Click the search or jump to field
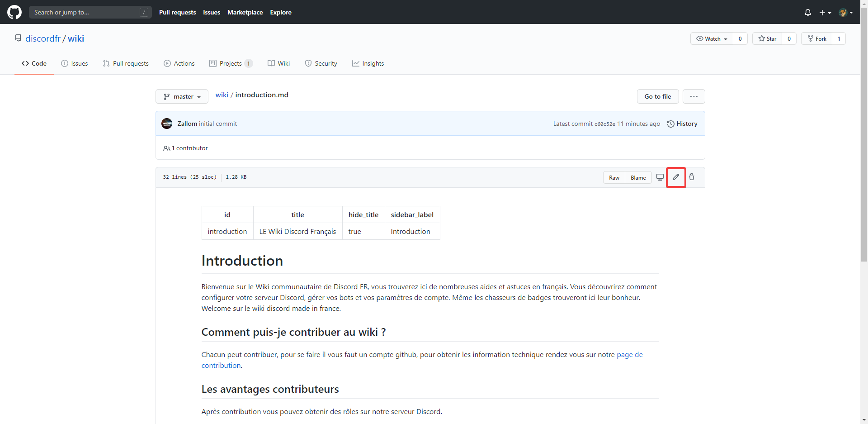The width and height of the screenshot is (868, 424). (90, 12)
